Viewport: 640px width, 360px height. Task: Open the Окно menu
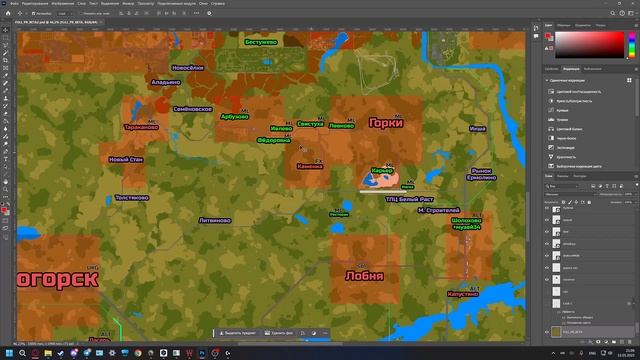[x=203, y=3]
